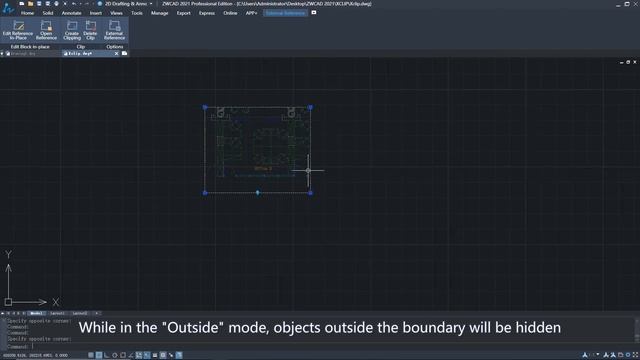Click the Save quick-access icon

pos(39,4)
